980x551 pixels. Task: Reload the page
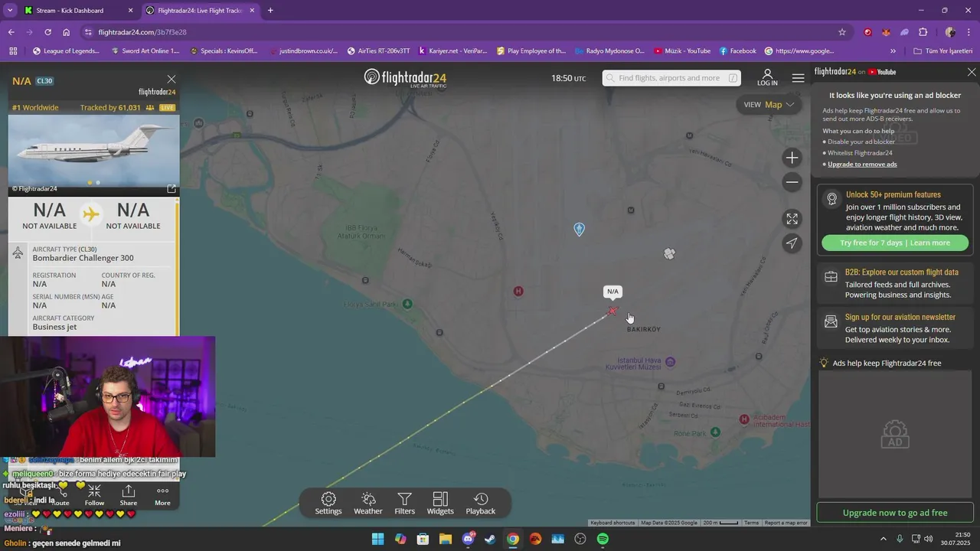pyautogui.click(x=47, y=32)
